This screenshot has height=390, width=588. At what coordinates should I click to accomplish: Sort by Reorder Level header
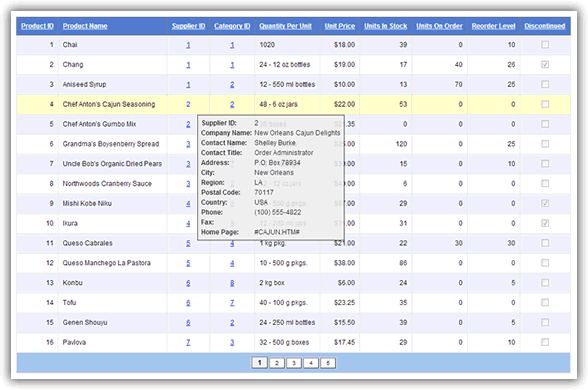[x=494, y=26]
